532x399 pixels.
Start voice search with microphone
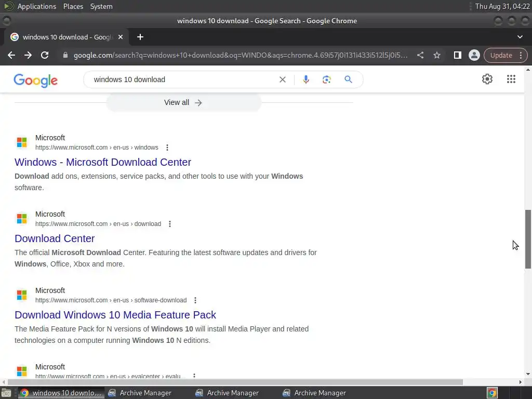305,79
